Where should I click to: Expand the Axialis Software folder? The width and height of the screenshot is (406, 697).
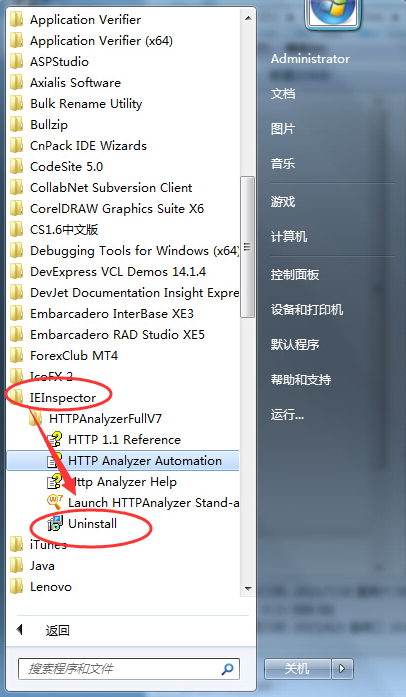pos(75,82)
